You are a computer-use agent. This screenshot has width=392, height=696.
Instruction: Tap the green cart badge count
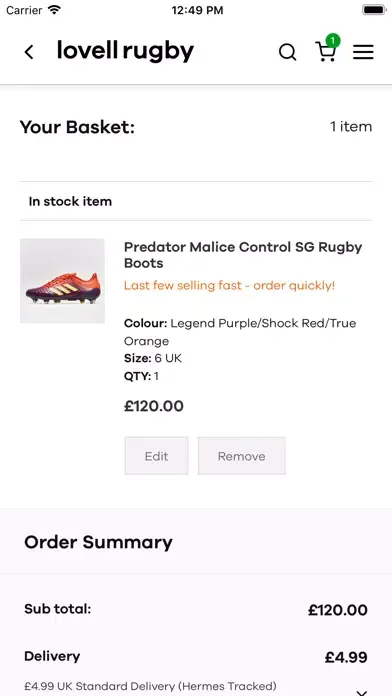pos(333,40)
